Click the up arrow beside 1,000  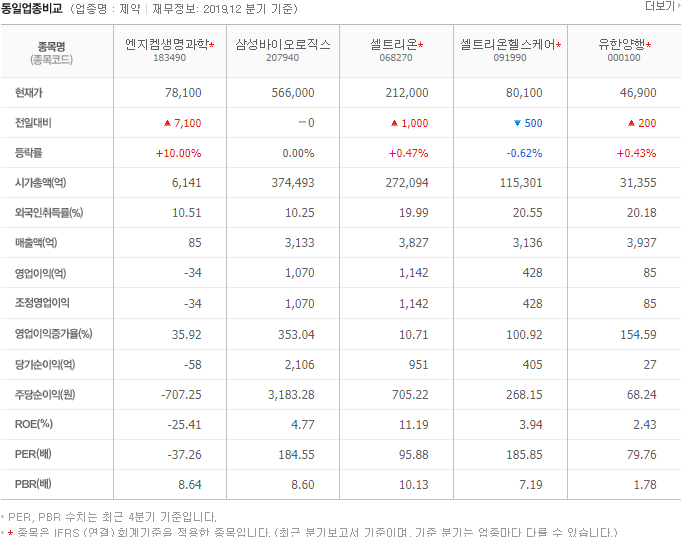(394, 123)
